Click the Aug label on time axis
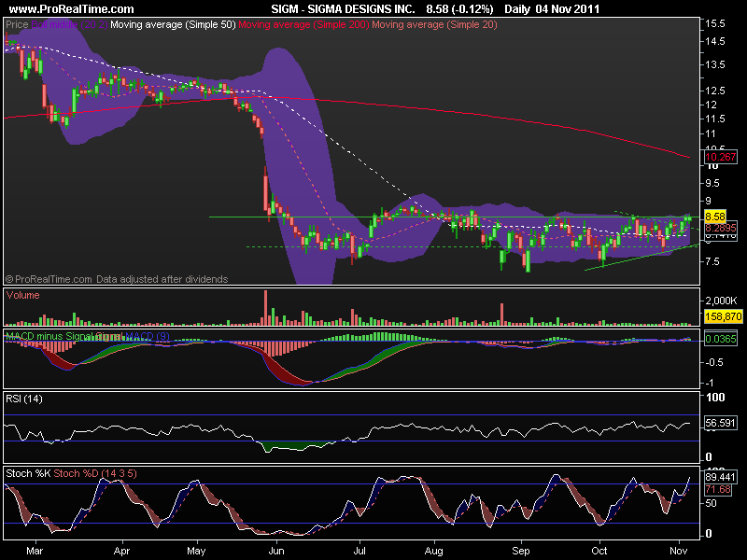Image resolution: width=747 pixels, height=560 pixels. click(434, 552)
